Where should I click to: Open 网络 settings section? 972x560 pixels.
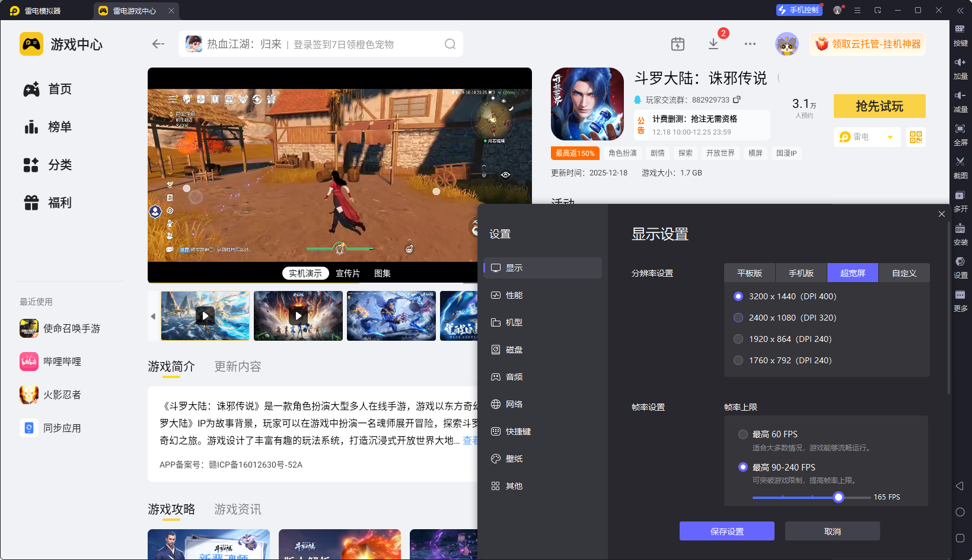click(x=543, y=404)
